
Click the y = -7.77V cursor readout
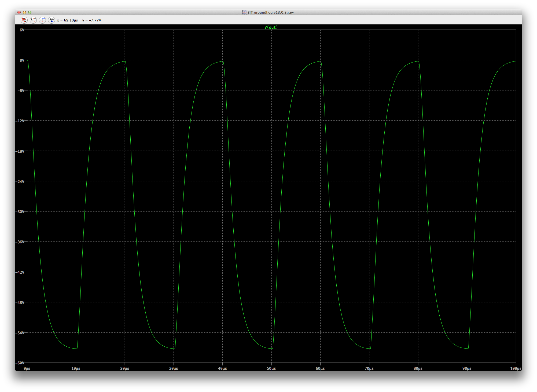click(x=92, y=20)
